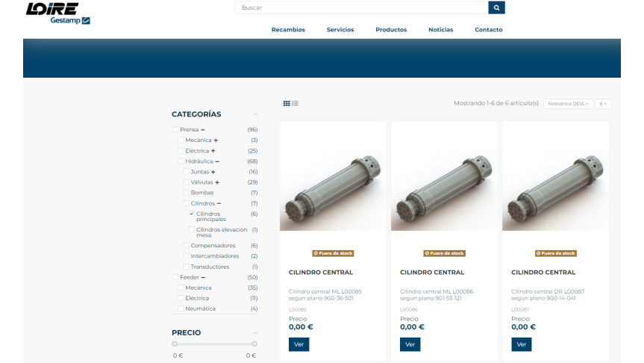Open the Relevancia DESC sort dropdown
The height and width of the screenshot is (363, 644).
568,104
